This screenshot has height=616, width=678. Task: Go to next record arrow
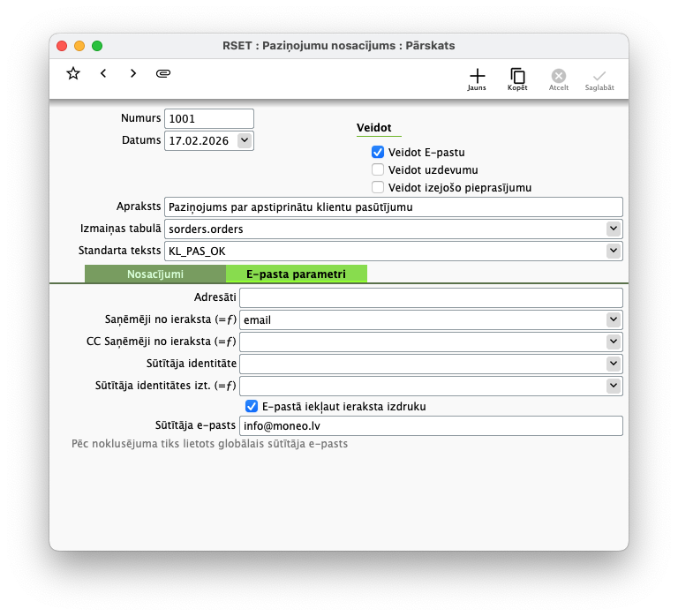click(x=133, y=73)
